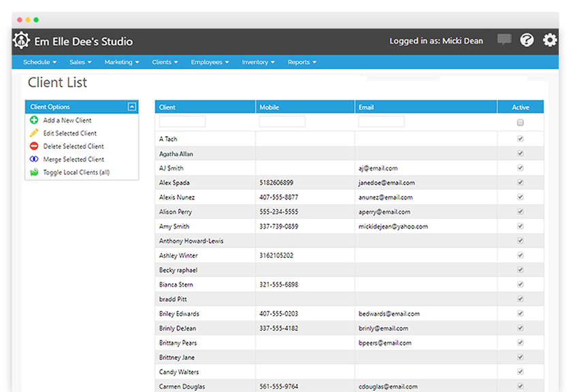571x392 pixels.
Task: Click the blue Merge Selected Client icon
Action: click(34, 159)
